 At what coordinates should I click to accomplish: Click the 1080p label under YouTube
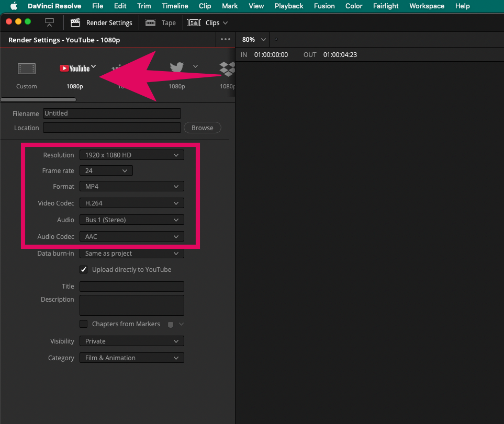point(74,86)
